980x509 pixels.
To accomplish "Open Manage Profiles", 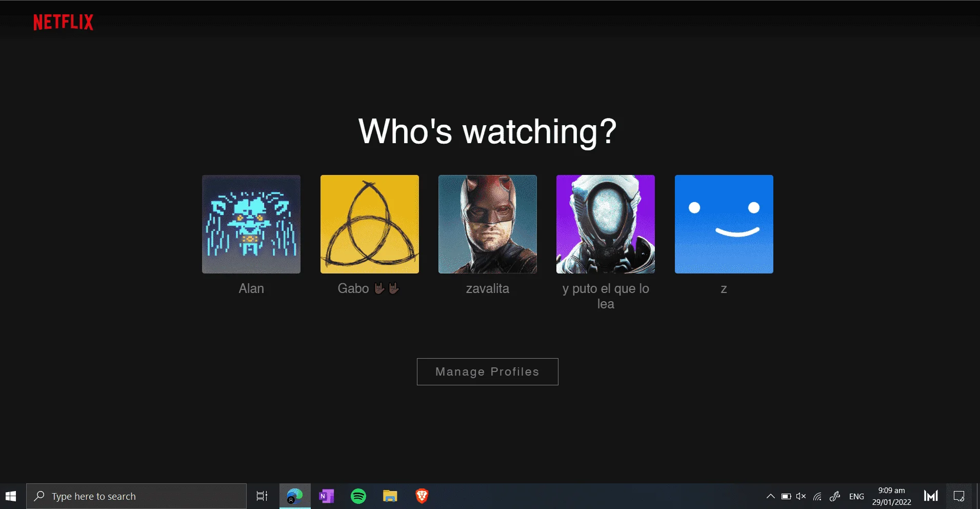I will [488, 371].
